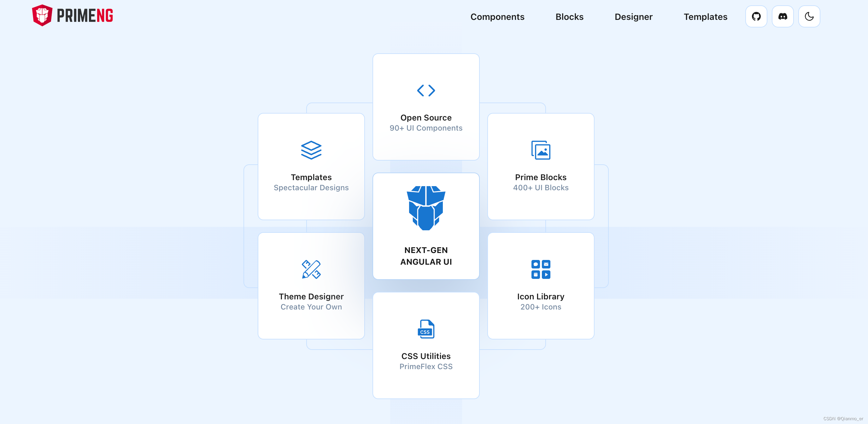Click the Designer menu item
The image size is (868, 424).
coord(633,16)
